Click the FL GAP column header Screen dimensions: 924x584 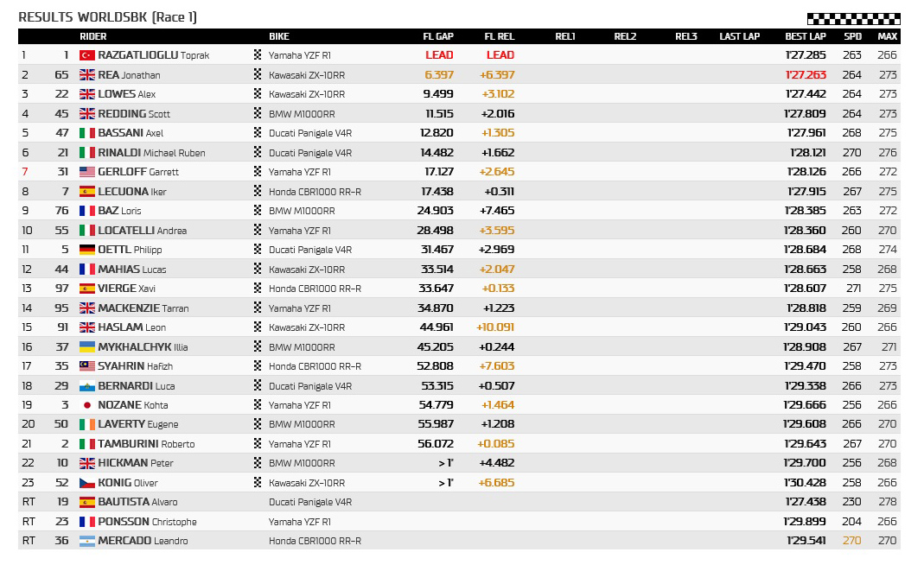pyautogui.click(x=437, y=36)
